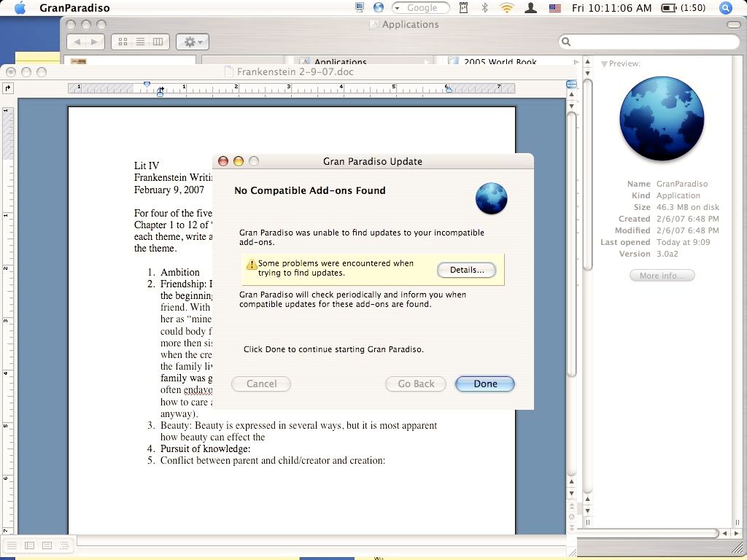
Task: Go back in the Finder Applications window
Action: click(x=77, y=42)
